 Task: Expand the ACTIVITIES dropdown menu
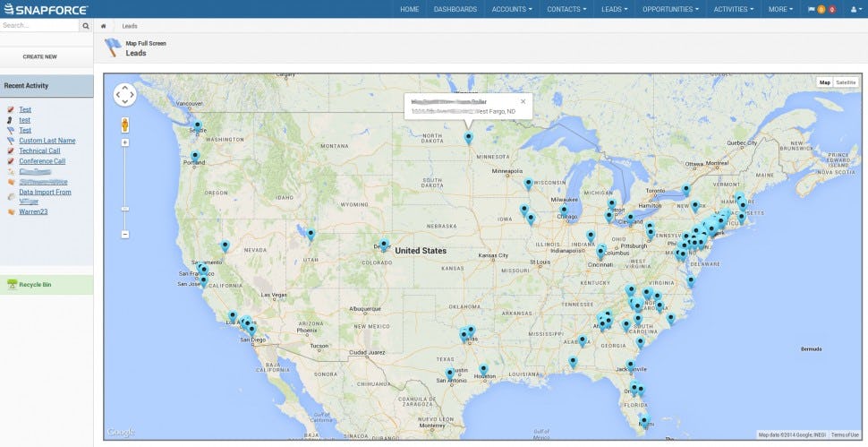click(734, 10)
